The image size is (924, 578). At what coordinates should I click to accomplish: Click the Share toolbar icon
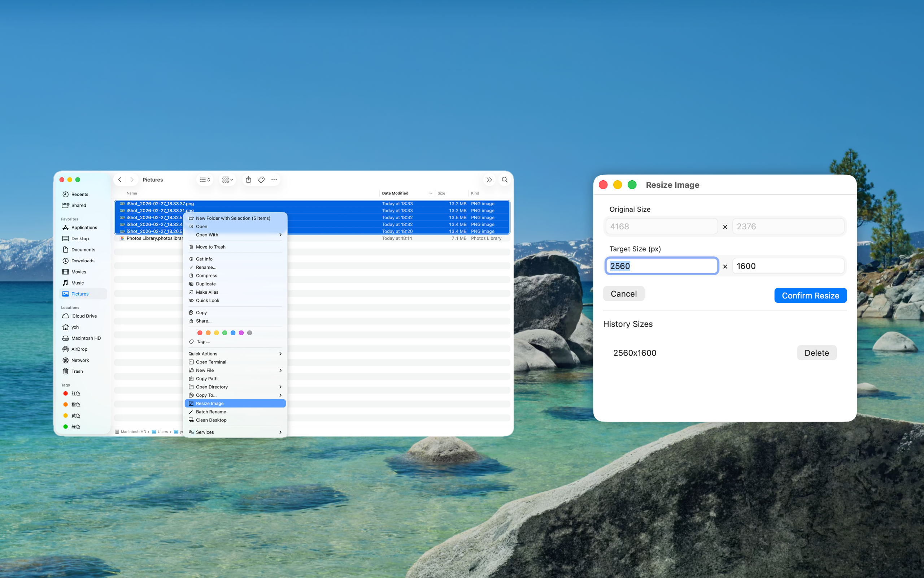249,180
